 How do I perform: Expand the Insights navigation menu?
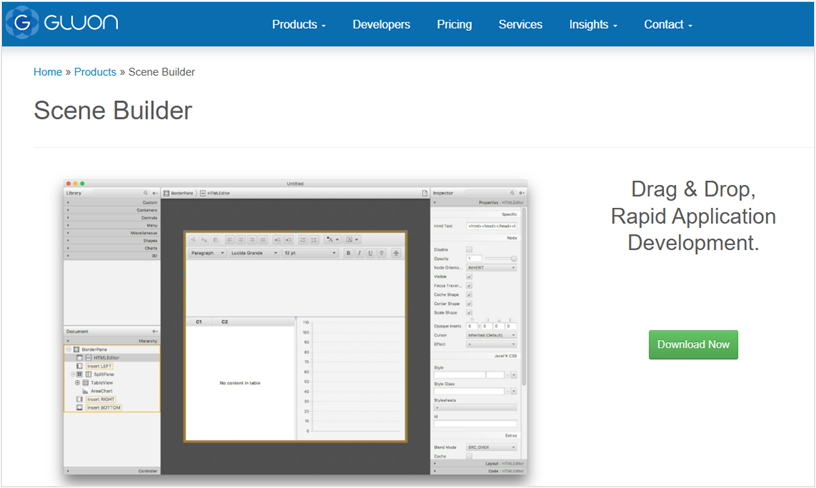(x=593, y=24)
